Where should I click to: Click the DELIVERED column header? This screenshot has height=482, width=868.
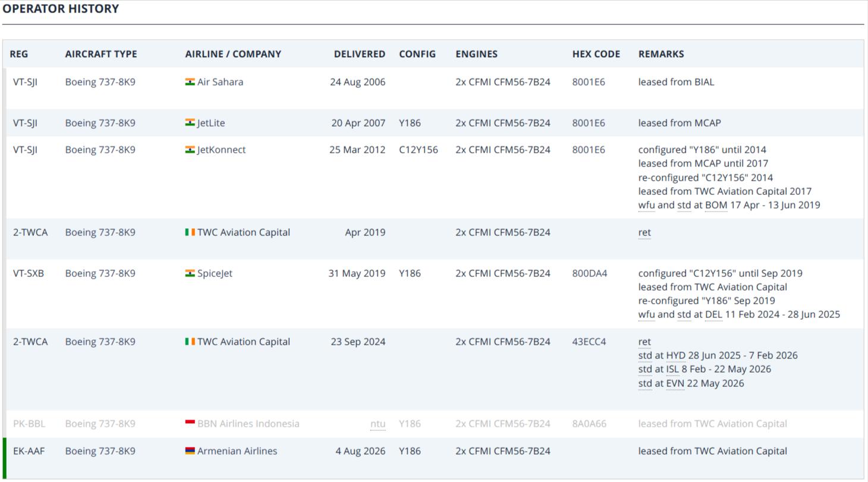pyautogui.click(x=360, y=54)
